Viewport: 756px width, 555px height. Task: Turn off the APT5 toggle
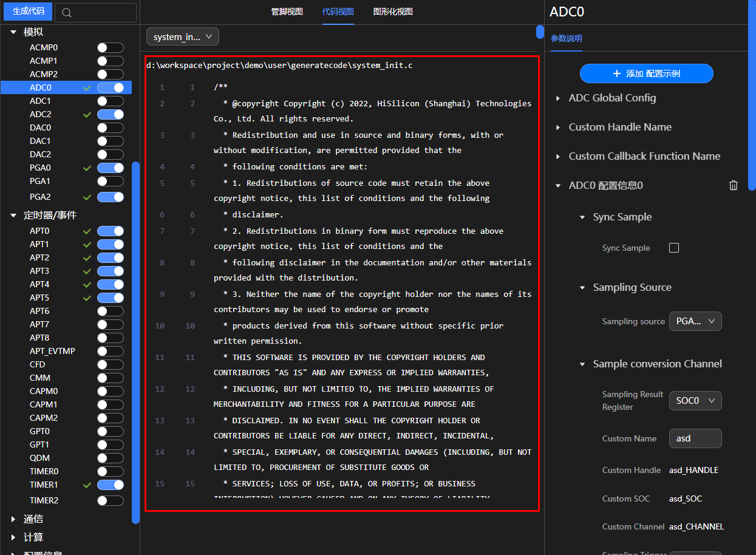click(x=110, y=298)
